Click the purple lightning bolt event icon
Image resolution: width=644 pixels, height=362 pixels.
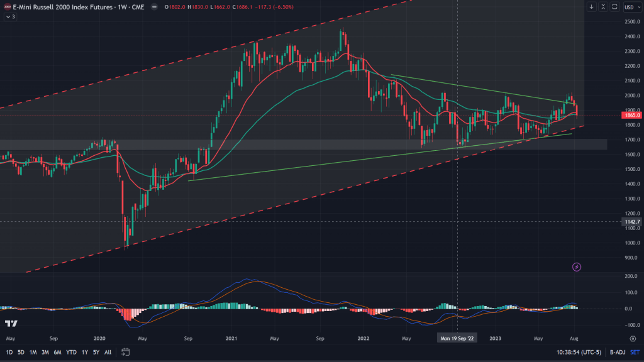pyautogui.click(x=577, y=267)
